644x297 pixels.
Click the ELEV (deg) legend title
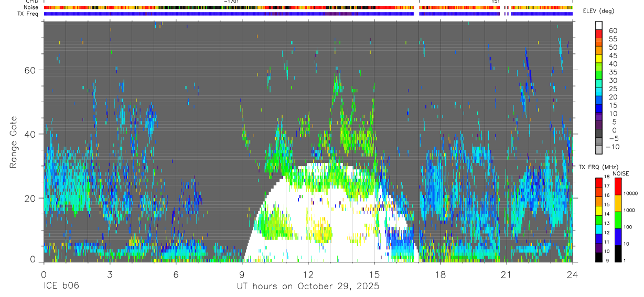point(598,11)
